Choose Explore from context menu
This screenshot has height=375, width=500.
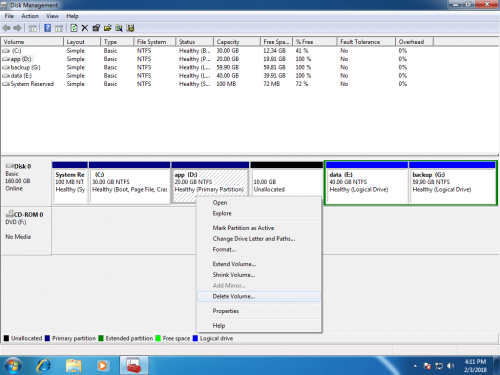[x=259, y=213]
